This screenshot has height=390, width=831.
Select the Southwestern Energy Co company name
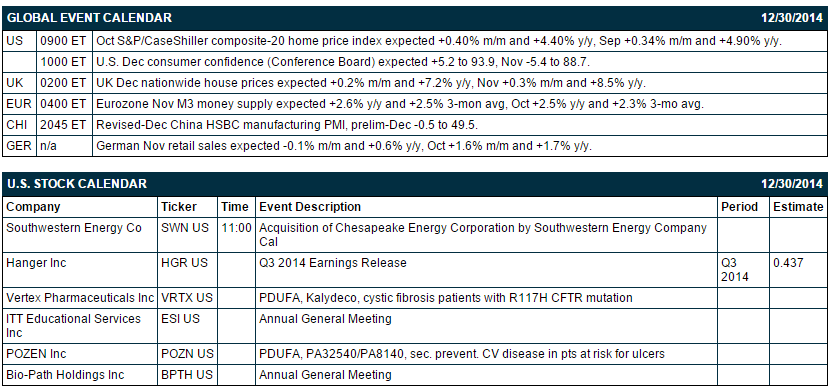(74, 228)
